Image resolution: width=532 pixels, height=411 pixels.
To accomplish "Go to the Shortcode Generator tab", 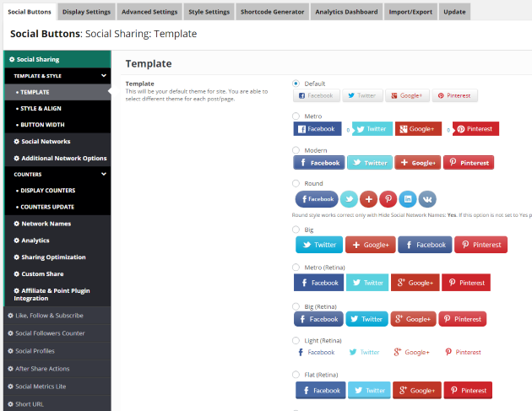I will pos(273,12).
